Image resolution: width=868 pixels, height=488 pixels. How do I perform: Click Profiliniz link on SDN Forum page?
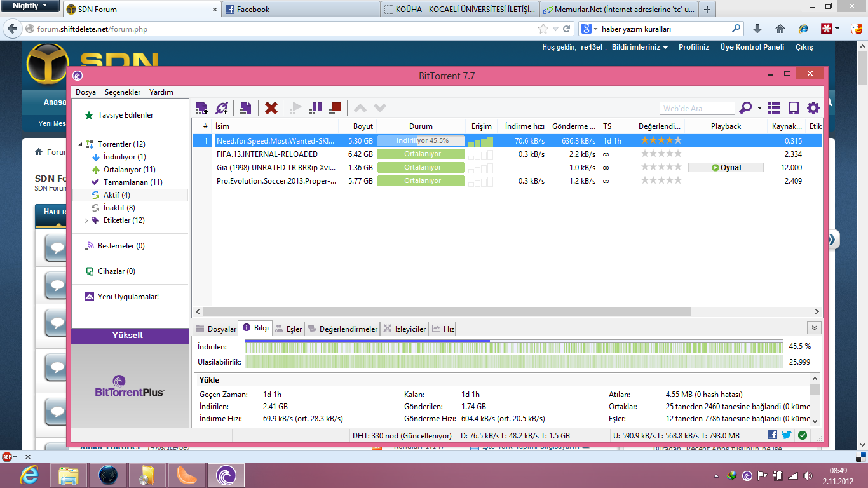(694, 47)
